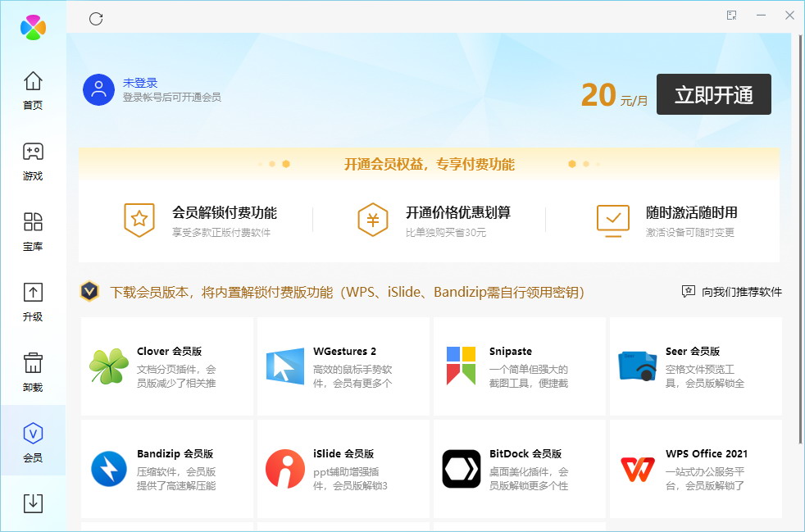This screenshot has width=805, height=532.
Task: Click the download manager icon at sidebar bottom
Action: click(33, 503)
